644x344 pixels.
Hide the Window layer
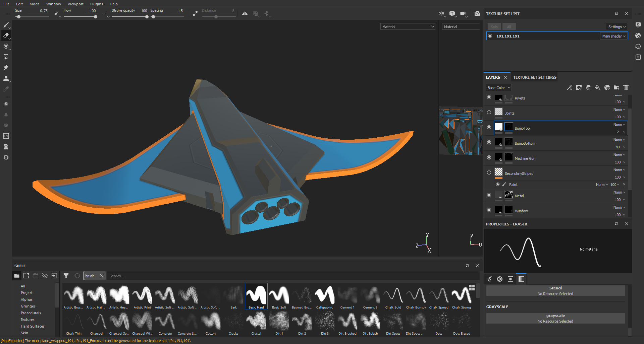(x=489, y=210)
